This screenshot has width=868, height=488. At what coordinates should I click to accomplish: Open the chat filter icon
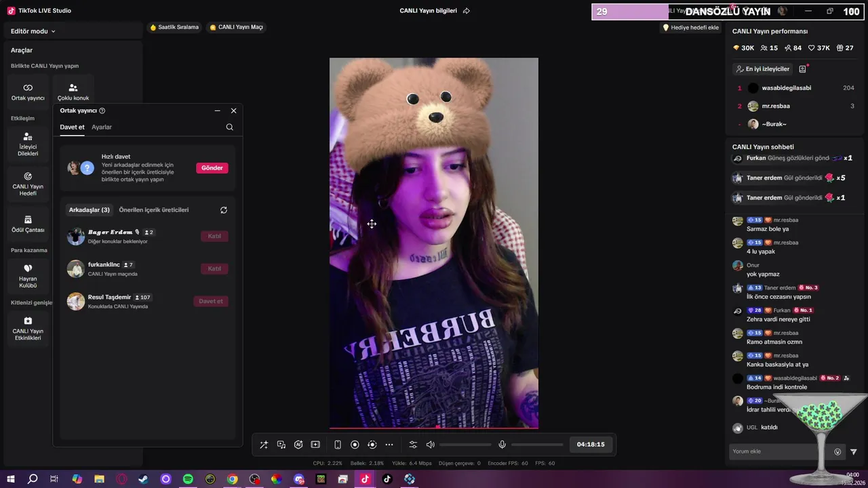854,452
